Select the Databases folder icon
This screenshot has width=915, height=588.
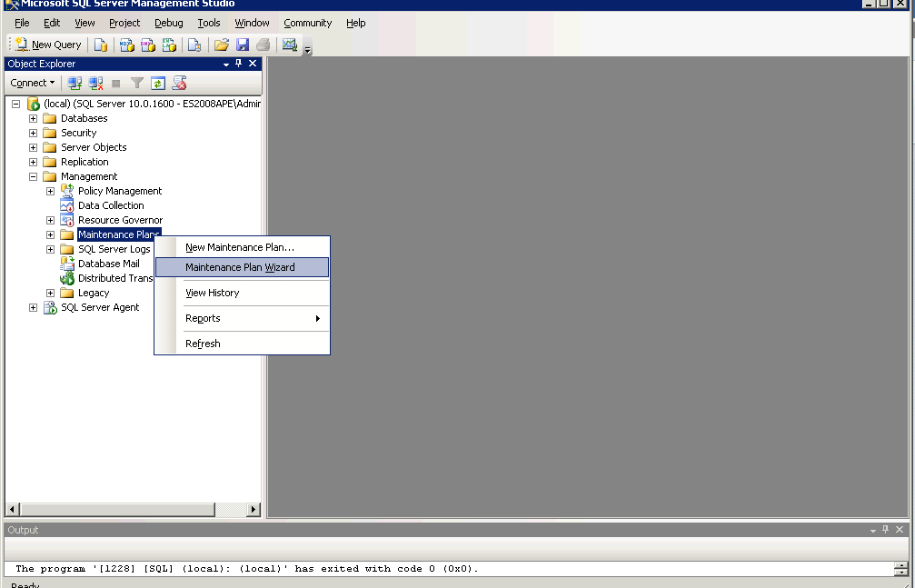[50, 118]
